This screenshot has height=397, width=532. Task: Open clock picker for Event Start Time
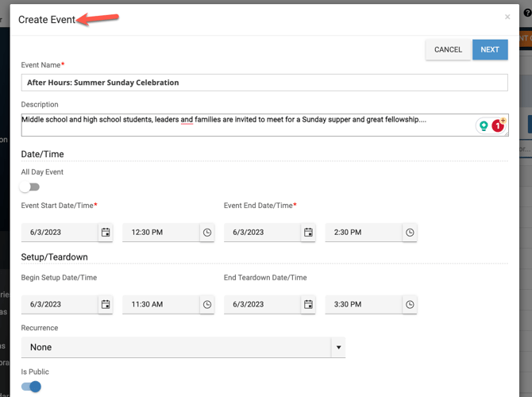tap(207, 233)
